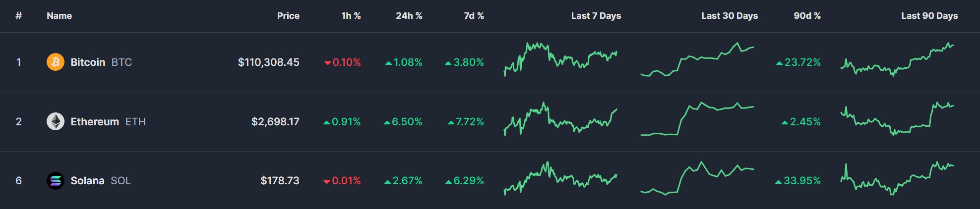The height and width of the screenshot is (209, 980).
Task: Click Solana's green 7d up arrow
Action: (448, 182)
